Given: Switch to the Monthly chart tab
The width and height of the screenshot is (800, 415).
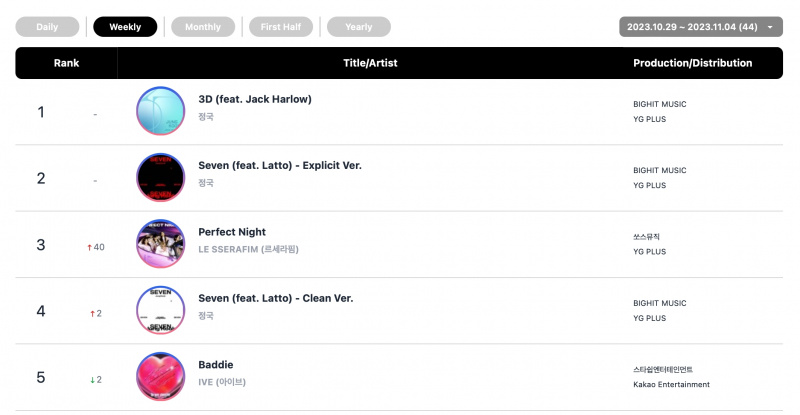Looking at the screenshot, I should (x=203, y=27).
